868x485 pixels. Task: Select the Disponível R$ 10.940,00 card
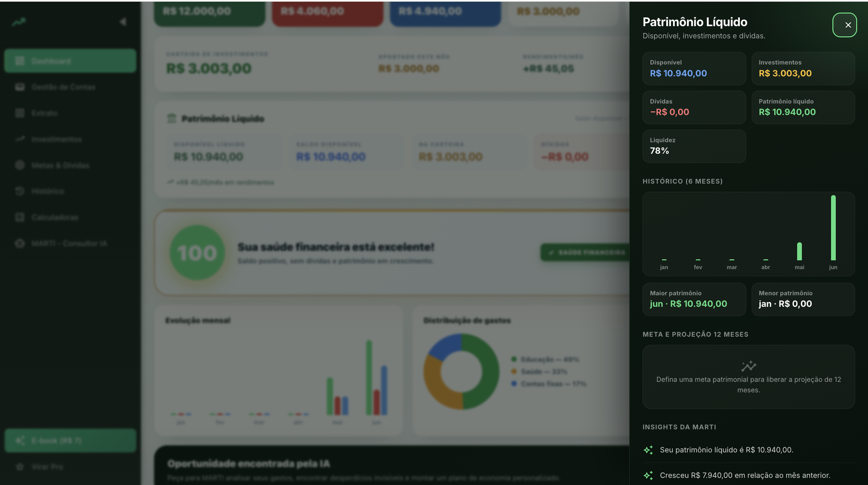694,69
